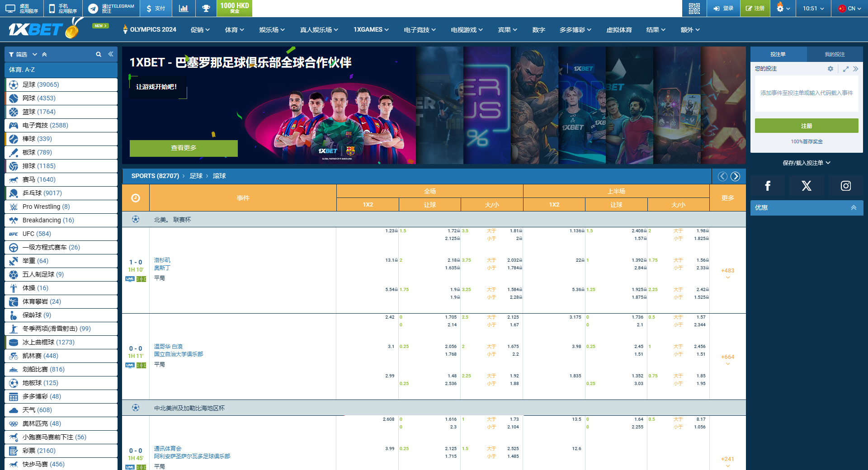The image size is (868, 470).
Task: Open the mobile application icon
Action: click(52, 8)
